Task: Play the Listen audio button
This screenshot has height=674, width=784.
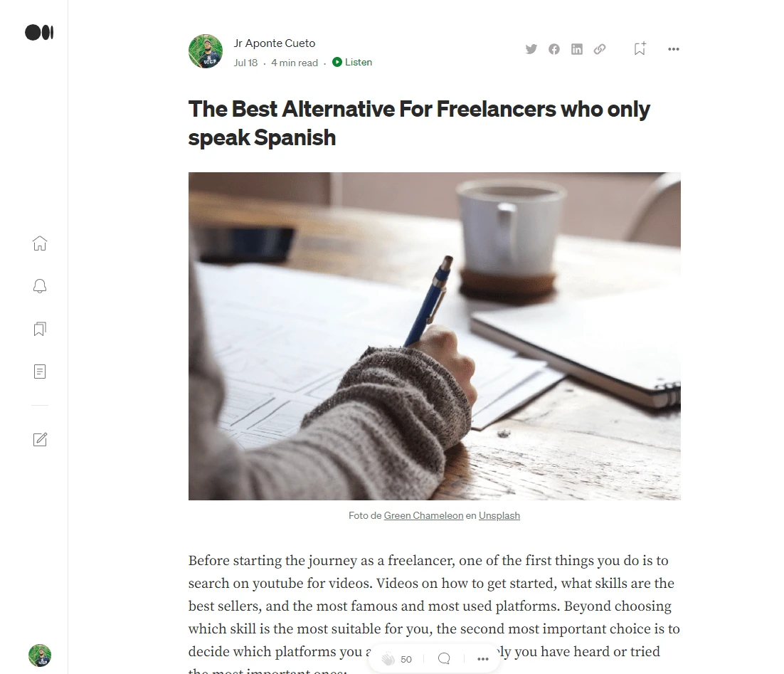Action: tap(352, 62)
